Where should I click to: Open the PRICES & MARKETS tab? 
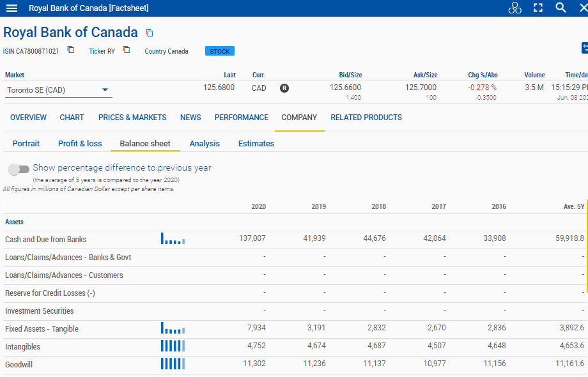point(132,118)
